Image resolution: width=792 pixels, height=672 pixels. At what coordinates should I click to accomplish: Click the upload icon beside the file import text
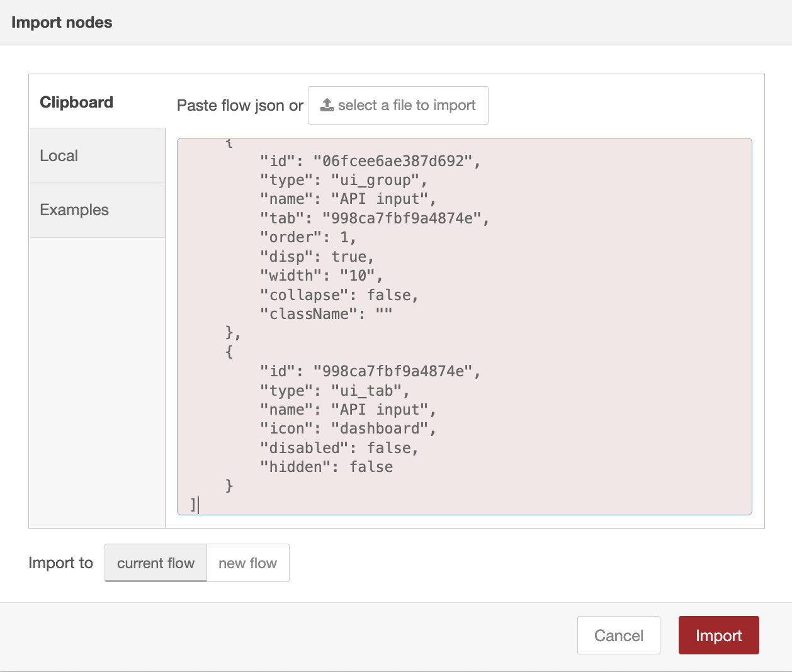tap(327, 105)
